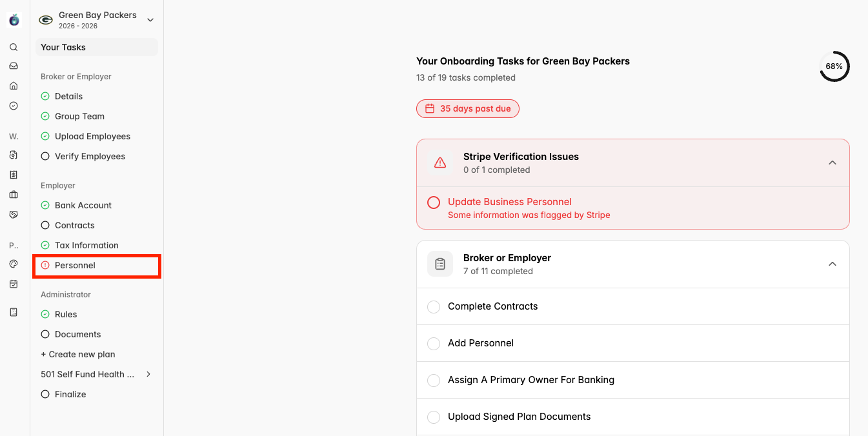This screenshot has height=436, width=868.
Task: Open Bank Account in the sidebar
Action: click(83, 205)
